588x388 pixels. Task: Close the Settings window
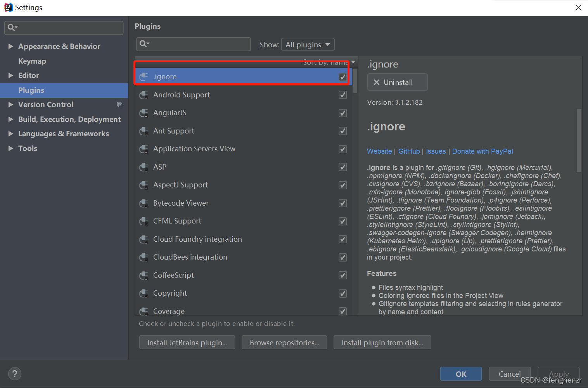578,8
